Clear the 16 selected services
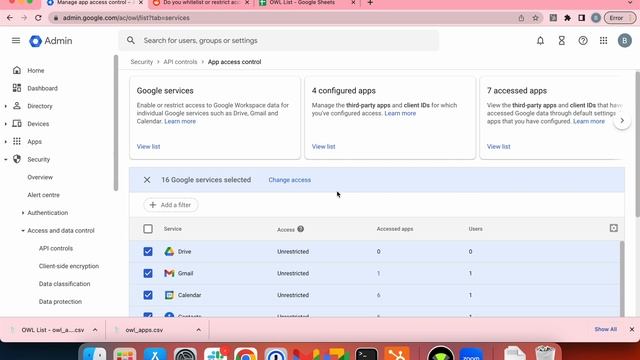The width and height of the screenshot is (640, 360). click(x=147, y=180)
